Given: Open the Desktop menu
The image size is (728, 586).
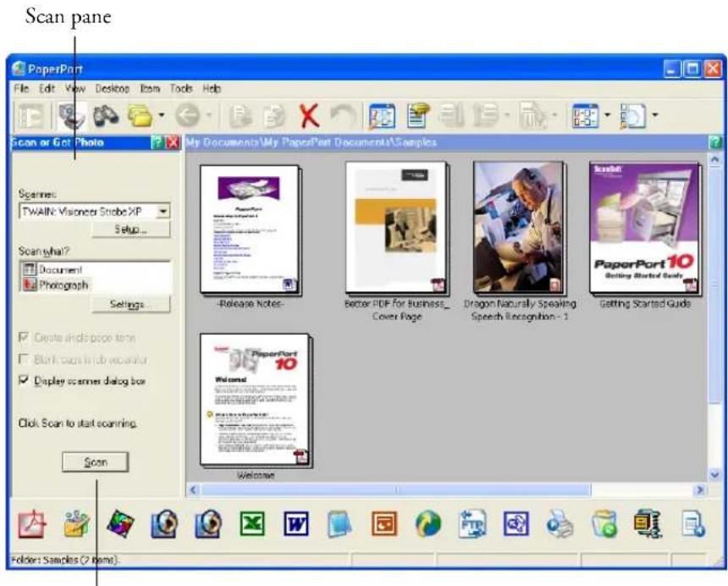Looking at the screenshot, I should coord(113,88).
